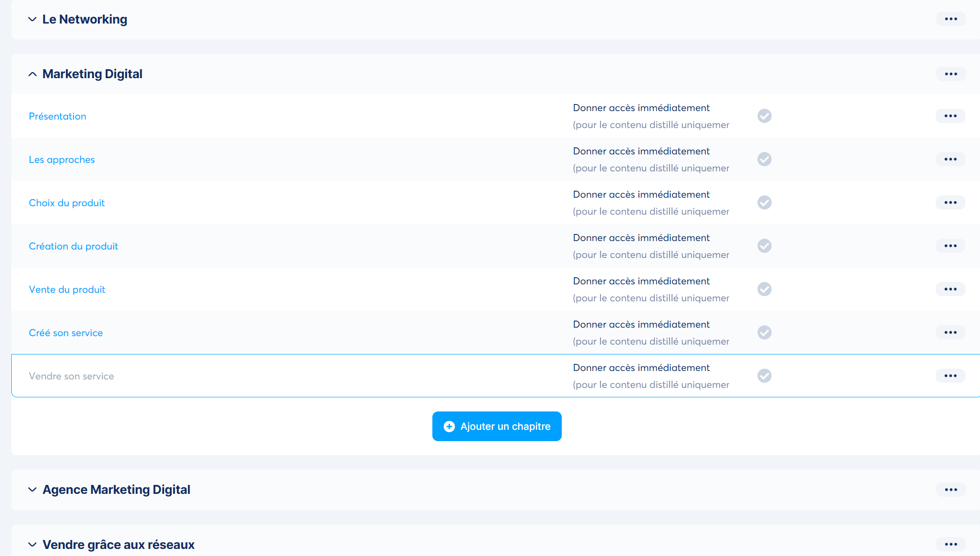This screenshot has width=980, height=556.
Task: Open options menu for Vente du produit chapter
Action: tap(950, 289)
